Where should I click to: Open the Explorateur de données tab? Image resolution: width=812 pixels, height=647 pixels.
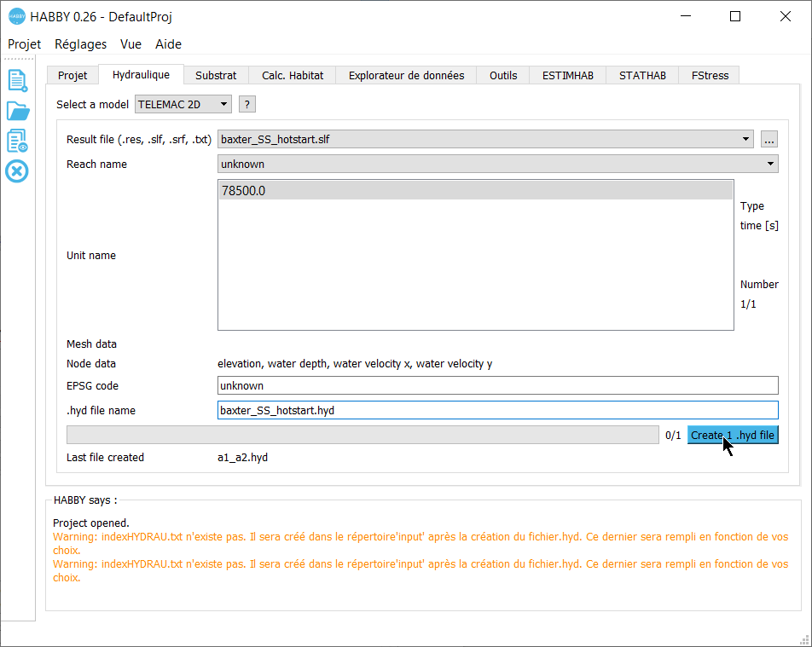point(406,75)
